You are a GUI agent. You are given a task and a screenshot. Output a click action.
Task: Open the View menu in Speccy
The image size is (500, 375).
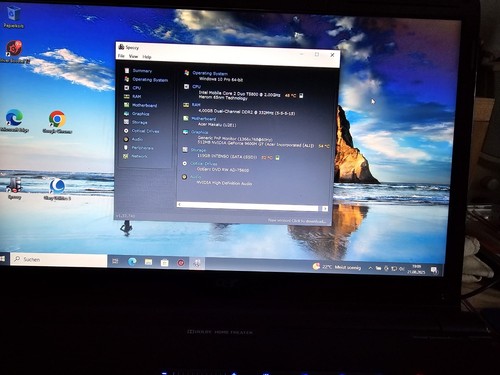click(133, 56)
